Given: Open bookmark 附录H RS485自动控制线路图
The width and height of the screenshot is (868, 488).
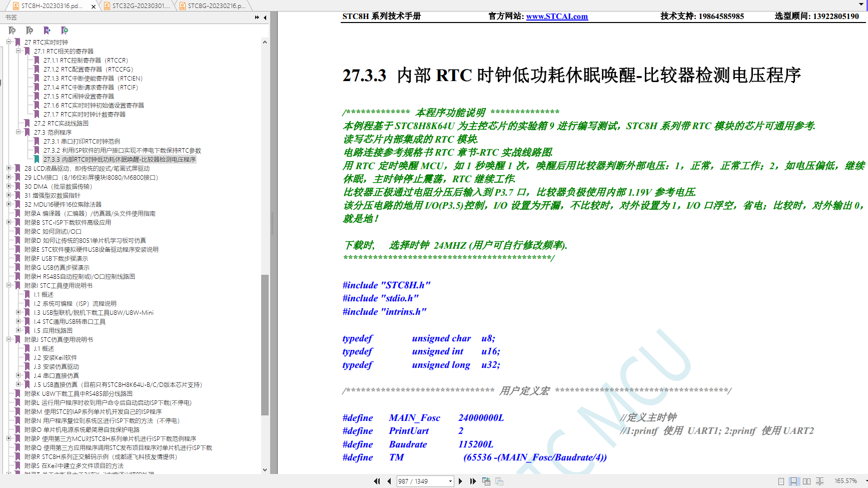Looking at the screenshot, I should (80, 277).
